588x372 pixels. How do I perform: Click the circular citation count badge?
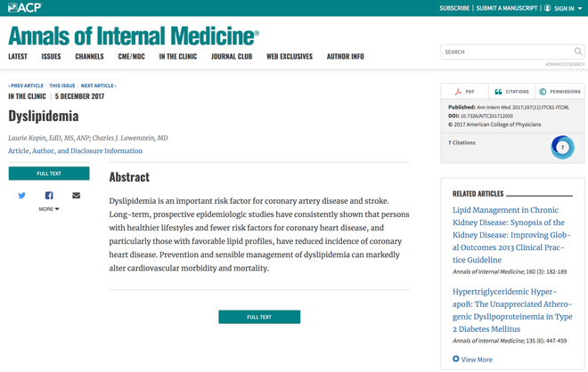pyautogui.click(x=562, y=147)
